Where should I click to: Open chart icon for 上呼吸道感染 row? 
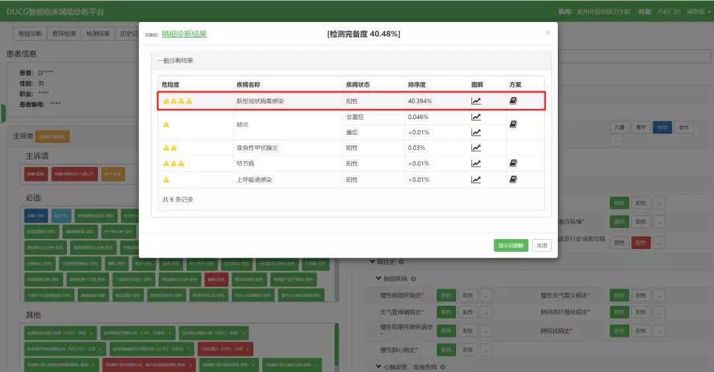coord(476,180)
